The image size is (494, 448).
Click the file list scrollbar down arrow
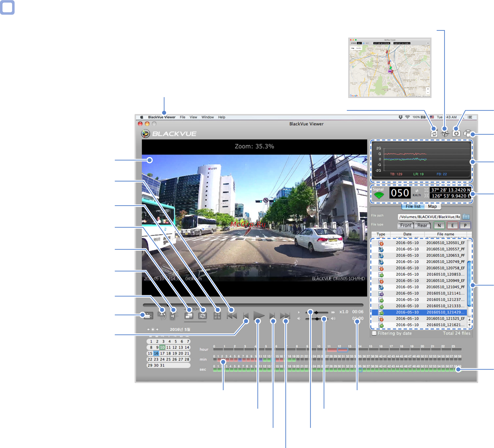[x=469, y=325]
